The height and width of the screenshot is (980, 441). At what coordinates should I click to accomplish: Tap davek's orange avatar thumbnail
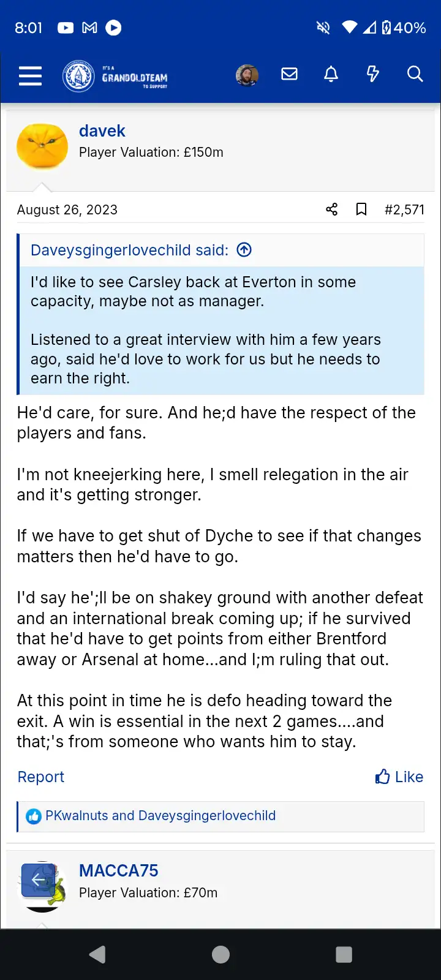42,146
